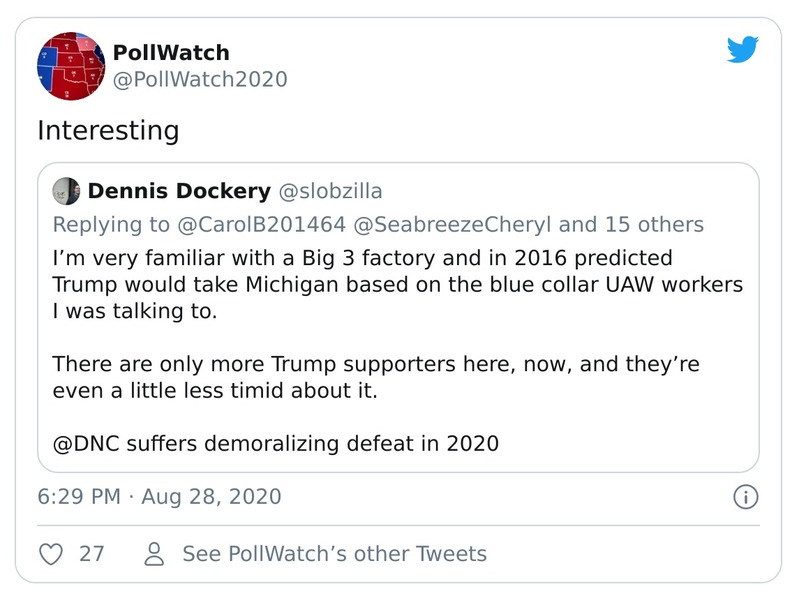Like the tweet with the heart icon

[50, 553]
